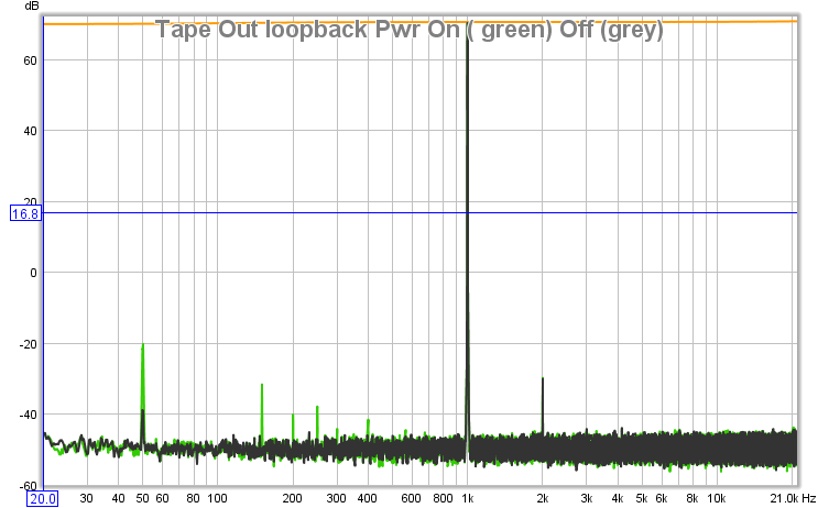Select the 1k frequency axis label
Image resolution: width=818 pixels, height=508 pixels.
468,499
